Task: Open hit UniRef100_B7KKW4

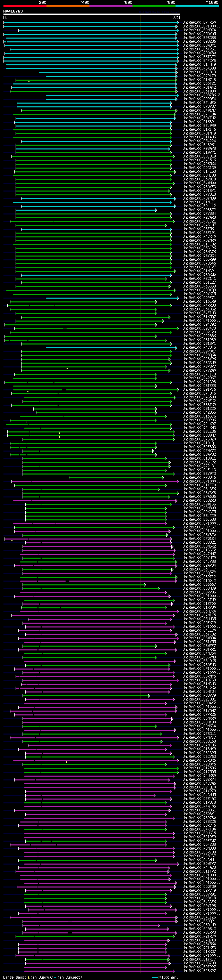Action: [199, 114]
